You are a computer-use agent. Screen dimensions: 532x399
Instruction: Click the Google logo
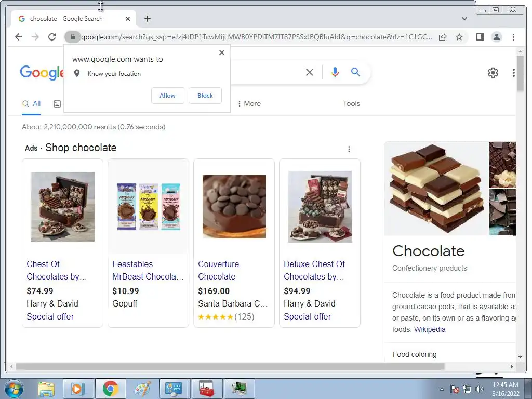[x=42, y=73]
